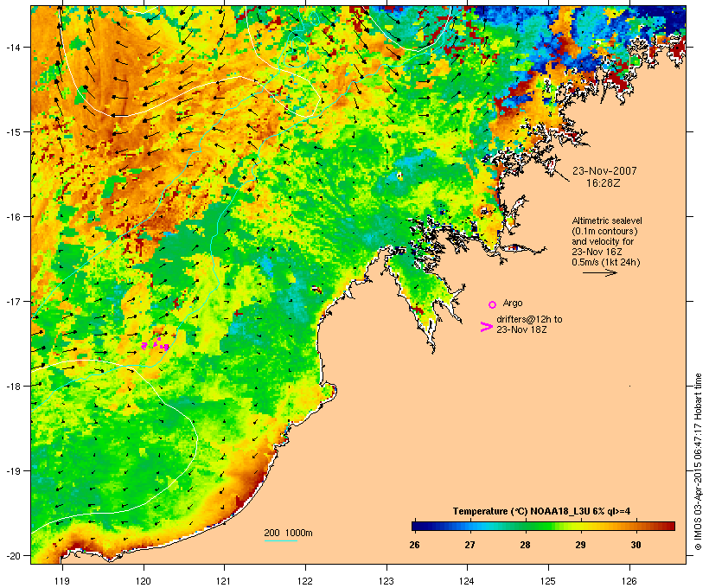
Task: Click the '-20' latitude axis label
Action: (12, 555)
